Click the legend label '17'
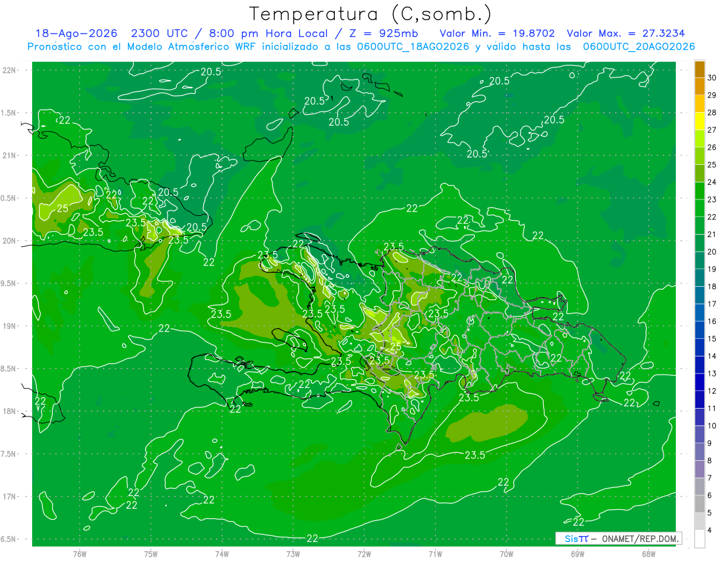728x562 pixels. (712, 304)
